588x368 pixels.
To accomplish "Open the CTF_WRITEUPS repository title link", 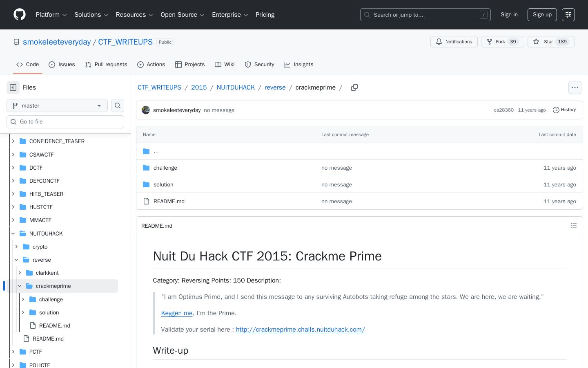I will pyautogui.click(x=125, y=42).
